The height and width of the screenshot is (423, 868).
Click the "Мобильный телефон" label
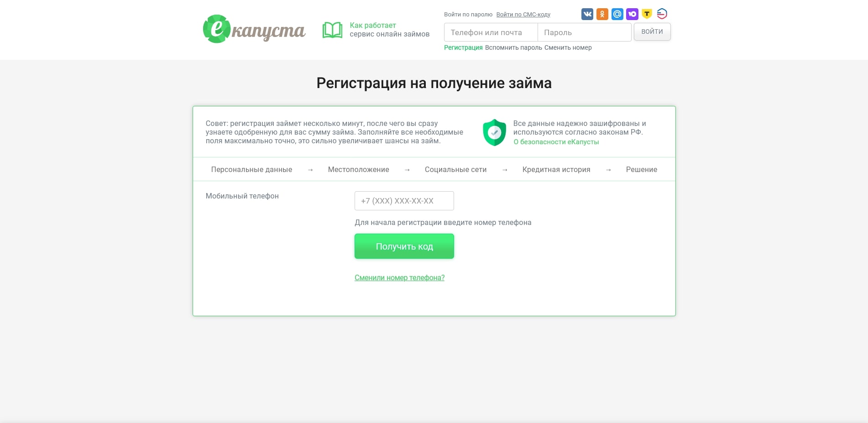242,196
